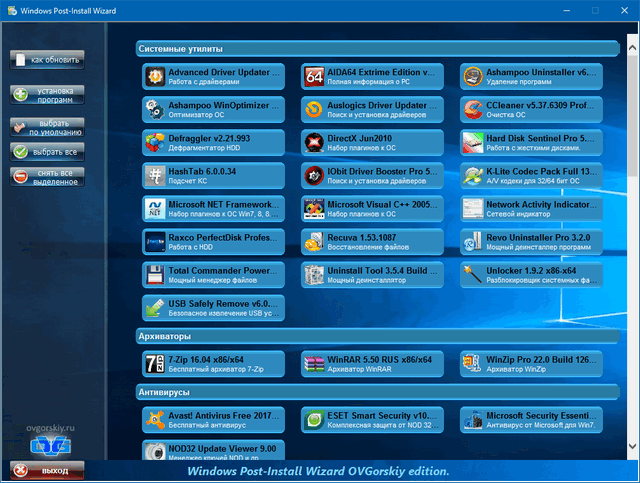
Task: Click the 'Архиваторы' section header
Action: (x=167, y=335)
